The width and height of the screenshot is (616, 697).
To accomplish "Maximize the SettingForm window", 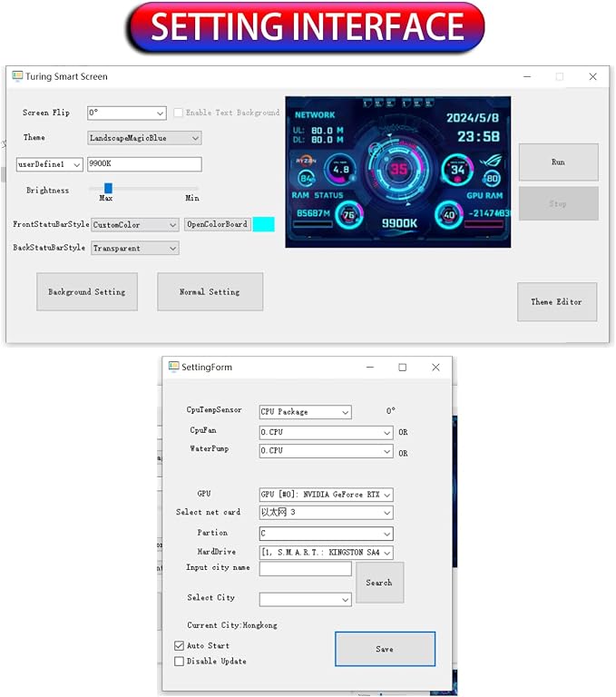I will (402, 368).
